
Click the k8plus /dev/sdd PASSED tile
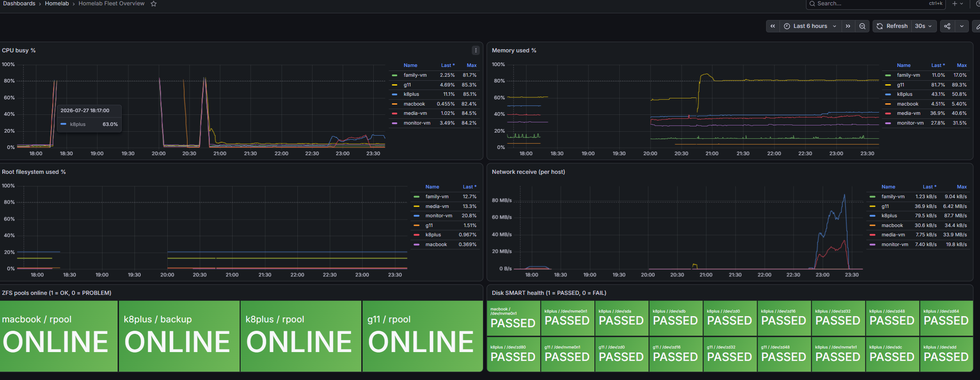[947, 354]
